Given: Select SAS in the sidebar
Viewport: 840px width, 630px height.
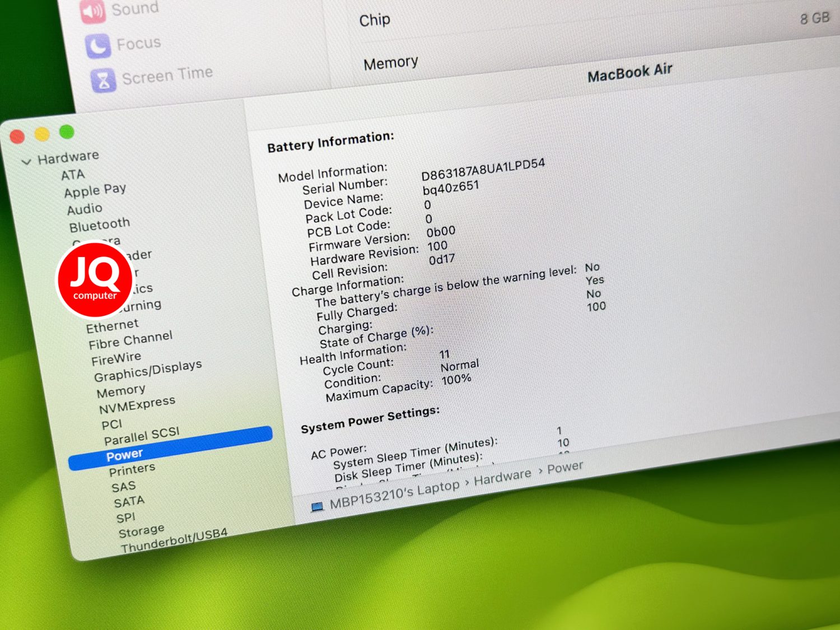Looking at the screenshot, I should pyautogui.click(x=123, y=486).
